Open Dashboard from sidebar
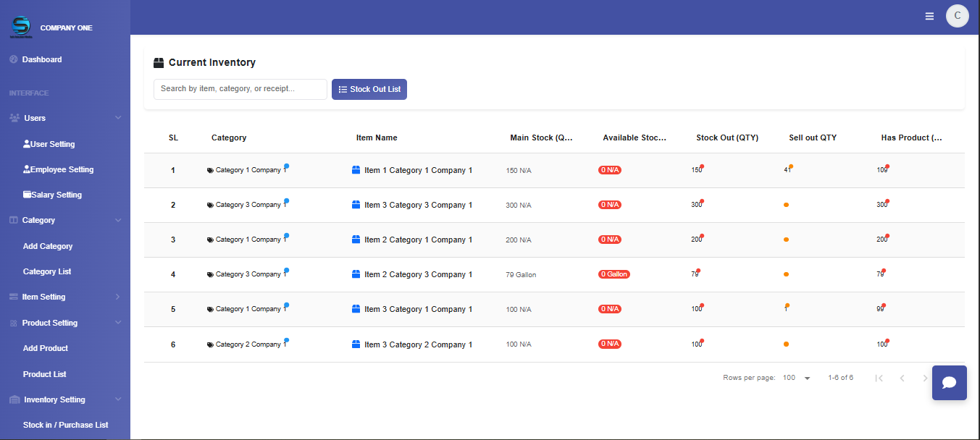Screen dimensions: 980x440 (42, 59)
